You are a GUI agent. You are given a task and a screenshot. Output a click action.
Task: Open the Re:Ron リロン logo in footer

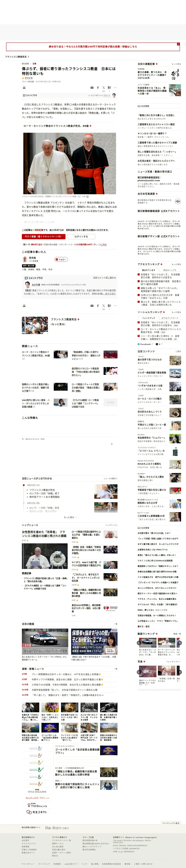(57, 828)
